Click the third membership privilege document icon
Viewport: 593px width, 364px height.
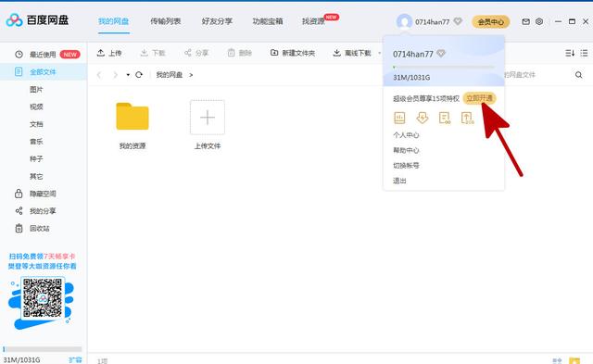[x=445, y=118]
